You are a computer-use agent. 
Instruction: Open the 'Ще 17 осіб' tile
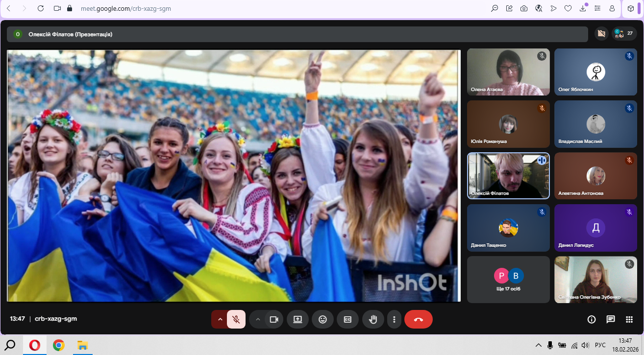(x=508, y=280)
